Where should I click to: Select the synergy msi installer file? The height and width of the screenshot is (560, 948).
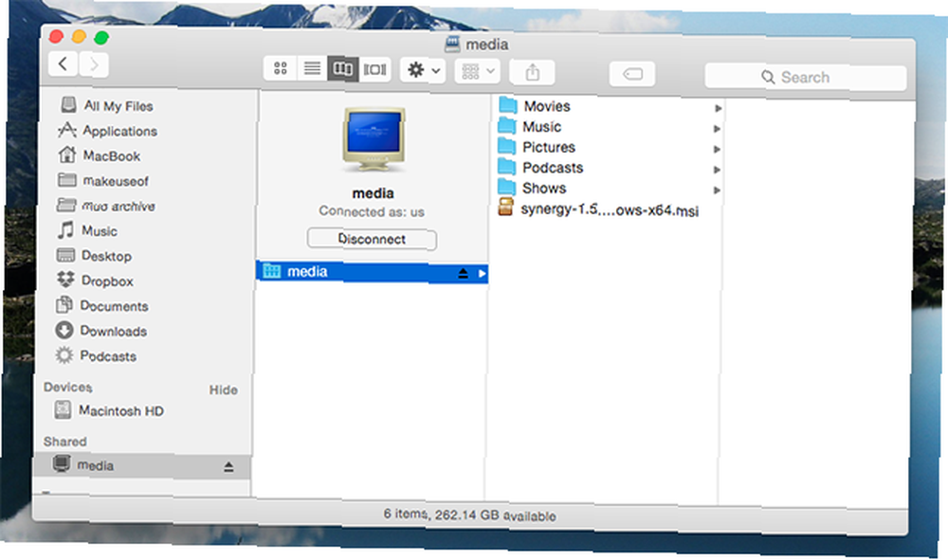[x=609, y=209]
